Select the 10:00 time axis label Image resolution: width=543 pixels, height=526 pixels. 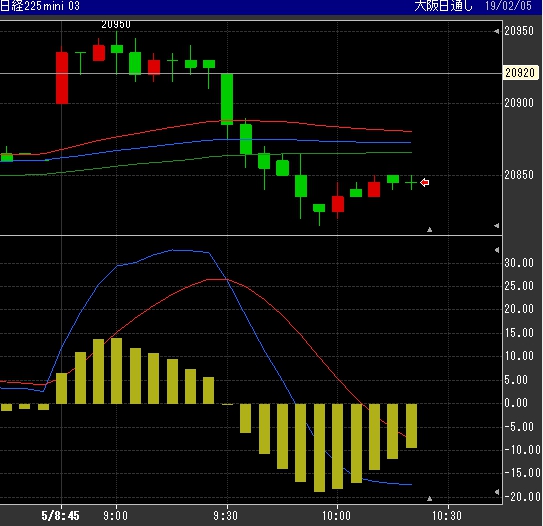tap(336, 516)
